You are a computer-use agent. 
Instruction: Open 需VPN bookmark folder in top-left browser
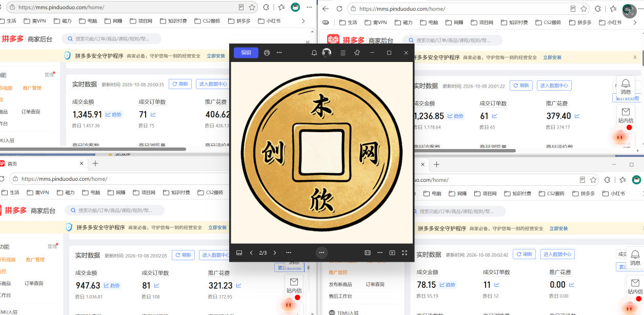(35, 21)
